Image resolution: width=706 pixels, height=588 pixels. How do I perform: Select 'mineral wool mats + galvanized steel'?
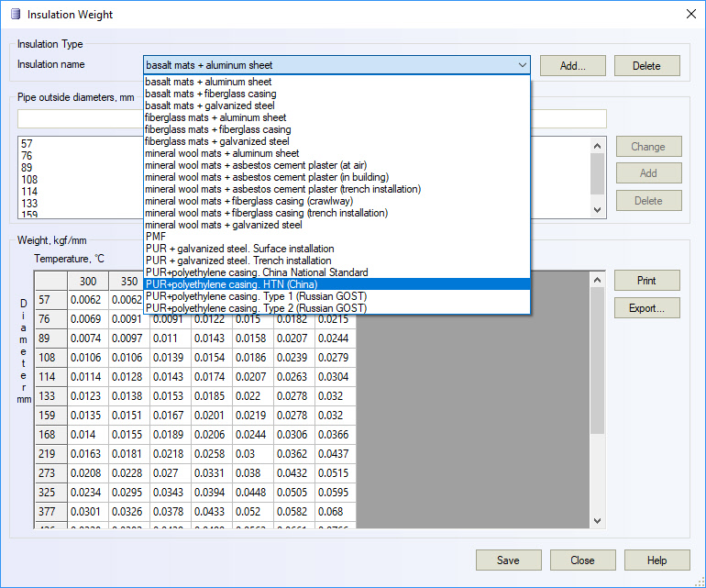(x=336, y=225)
